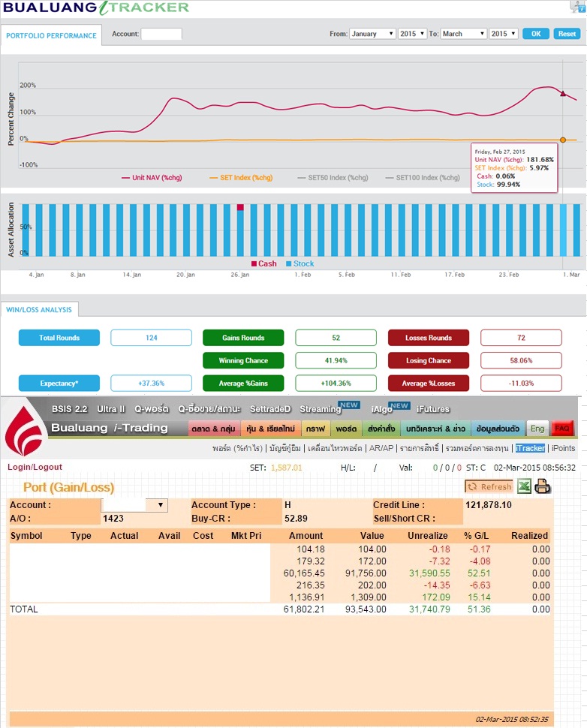This screenshot has width=587, height=728.
Task: Toggle Cash legend in asset allocation
Action: (263, 263)
